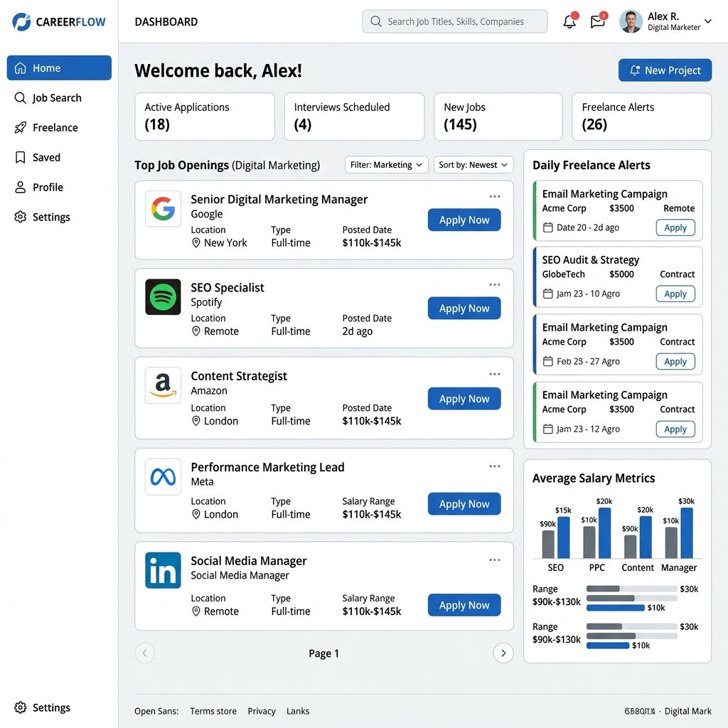The image size is (728, 728).
Task: Open more options for Performance Marketing Lead
Action: click(495, 466)
